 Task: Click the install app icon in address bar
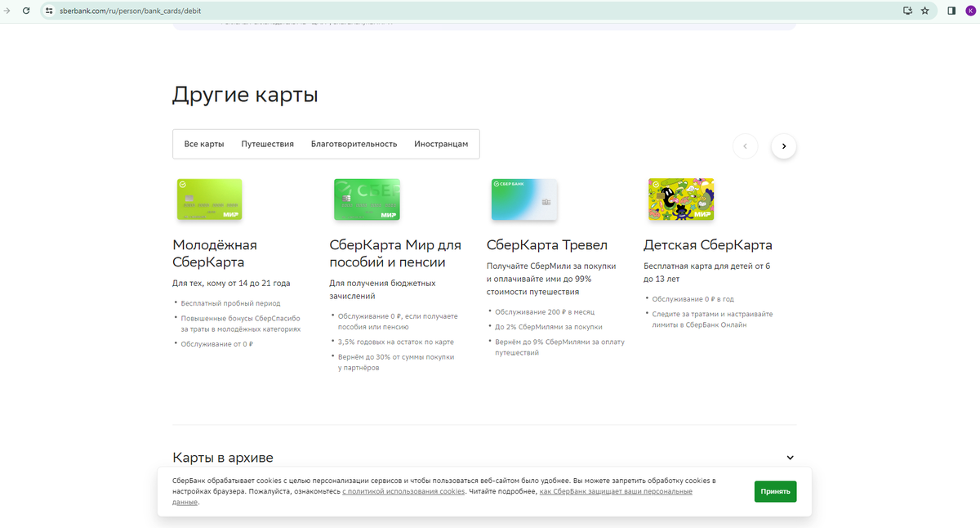tap(907, 11)
